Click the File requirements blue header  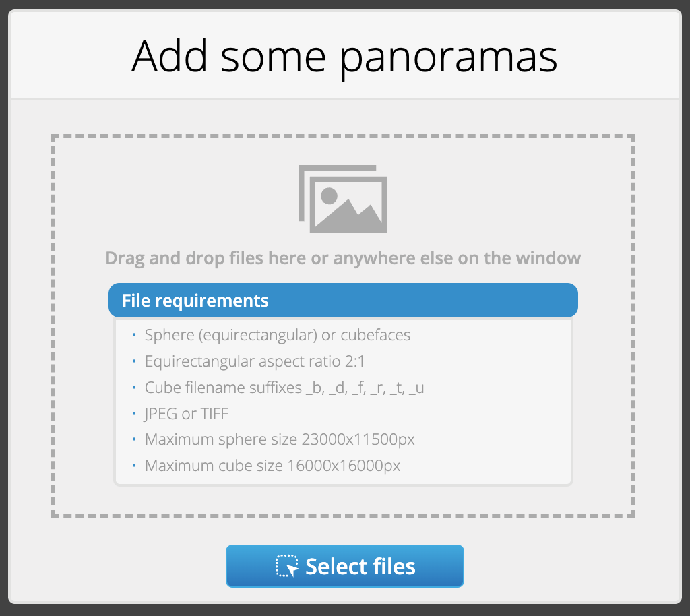click(343, 300)
